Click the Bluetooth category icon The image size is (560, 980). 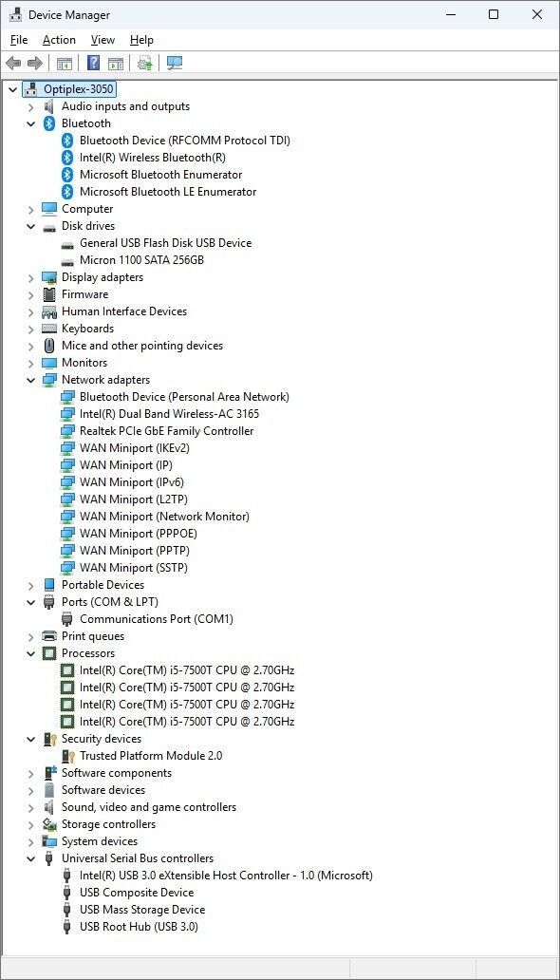[48, 123]
